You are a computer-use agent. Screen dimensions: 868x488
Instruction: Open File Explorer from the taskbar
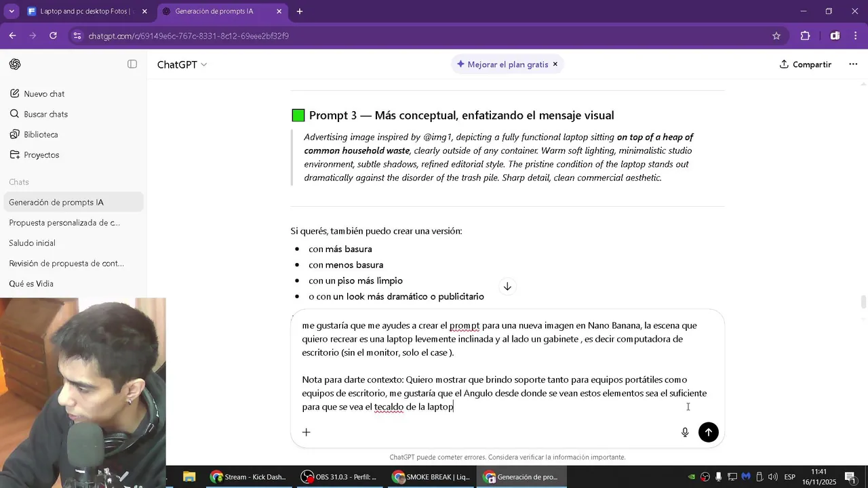coord(189,477)
